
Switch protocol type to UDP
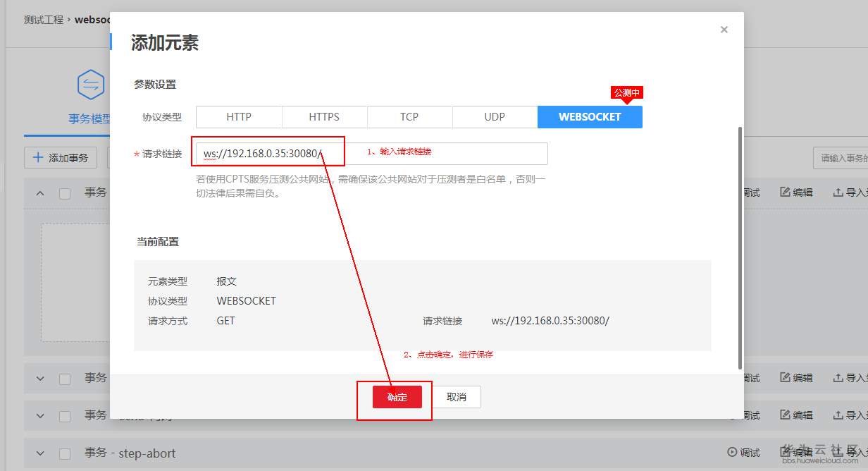point(495,117)
